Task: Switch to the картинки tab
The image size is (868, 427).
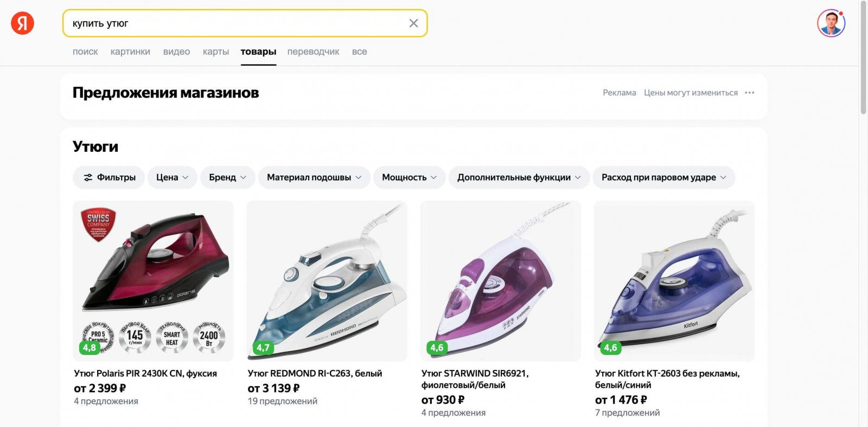Action: [130, 52]
